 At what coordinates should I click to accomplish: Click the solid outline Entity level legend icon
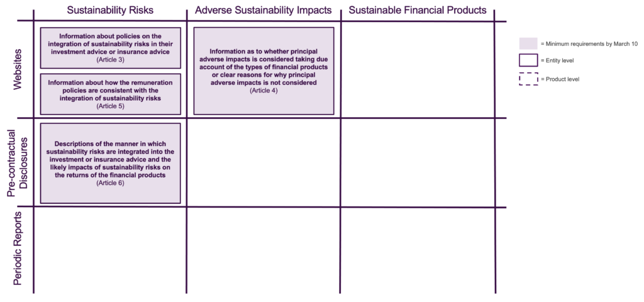[x=528, y=61]
